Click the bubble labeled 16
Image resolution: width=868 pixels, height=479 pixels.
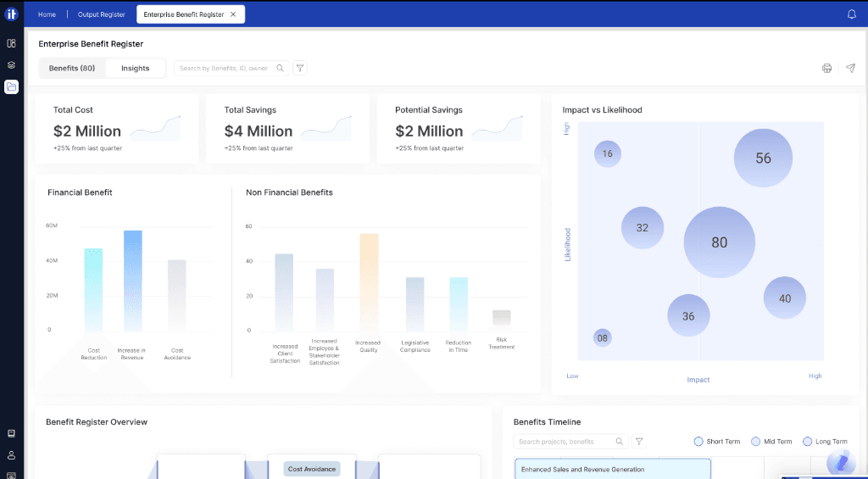tap(607, 153)
